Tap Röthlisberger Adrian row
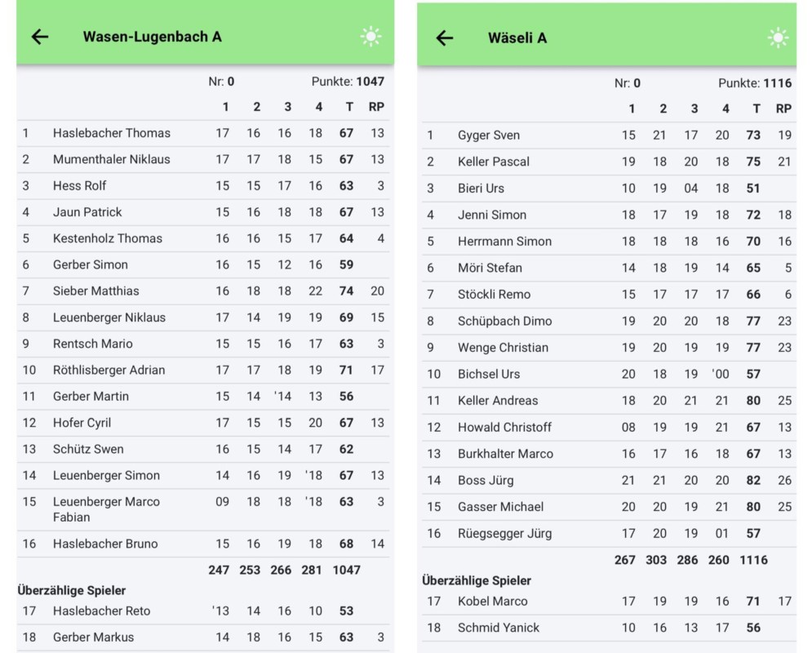Image resolution: width=812 pixels, height=653 pixels. pyautogui.click(x=109, y=370)
